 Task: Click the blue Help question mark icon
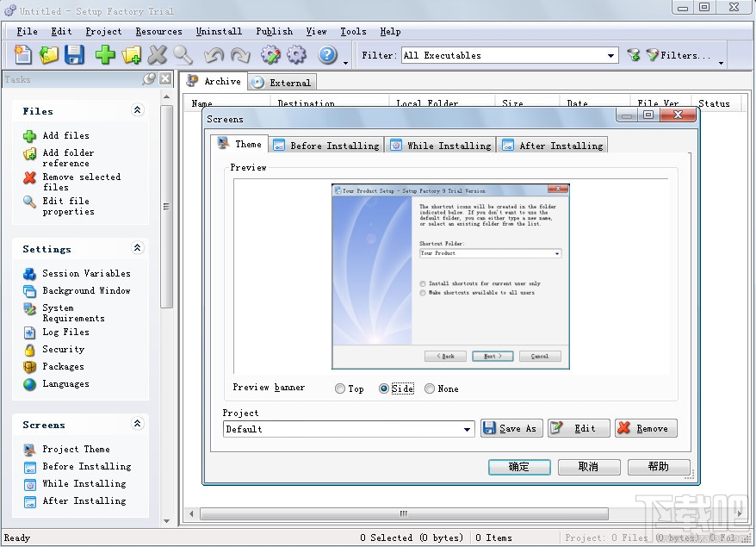(x=327, y=54)
